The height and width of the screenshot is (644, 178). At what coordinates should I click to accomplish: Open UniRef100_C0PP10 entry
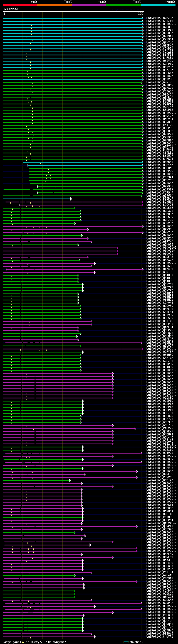pyautogui.click(x=160, y=64)
